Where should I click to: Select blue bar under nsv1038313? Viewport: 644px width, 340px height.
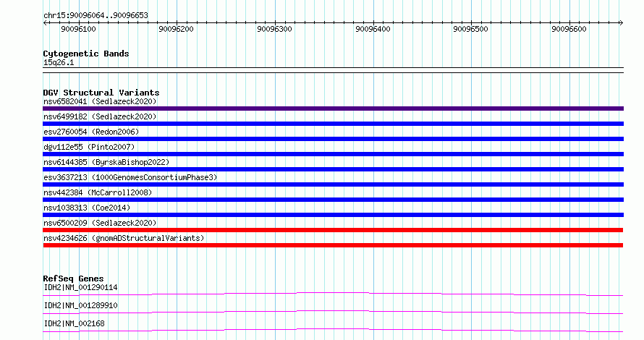click(333, 215)
